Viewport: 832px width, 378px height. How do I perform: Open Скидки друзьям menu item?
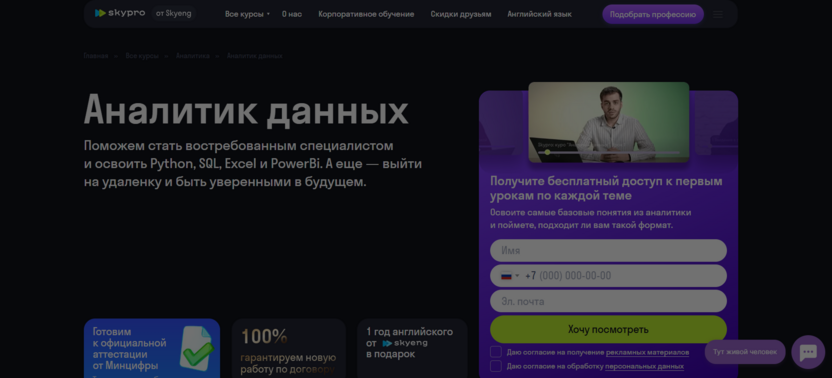[461, 14]
